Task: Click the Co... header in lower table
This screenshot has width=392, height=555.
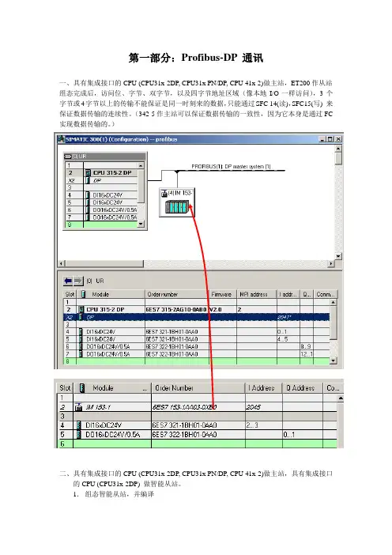Action: click(333, 388)
